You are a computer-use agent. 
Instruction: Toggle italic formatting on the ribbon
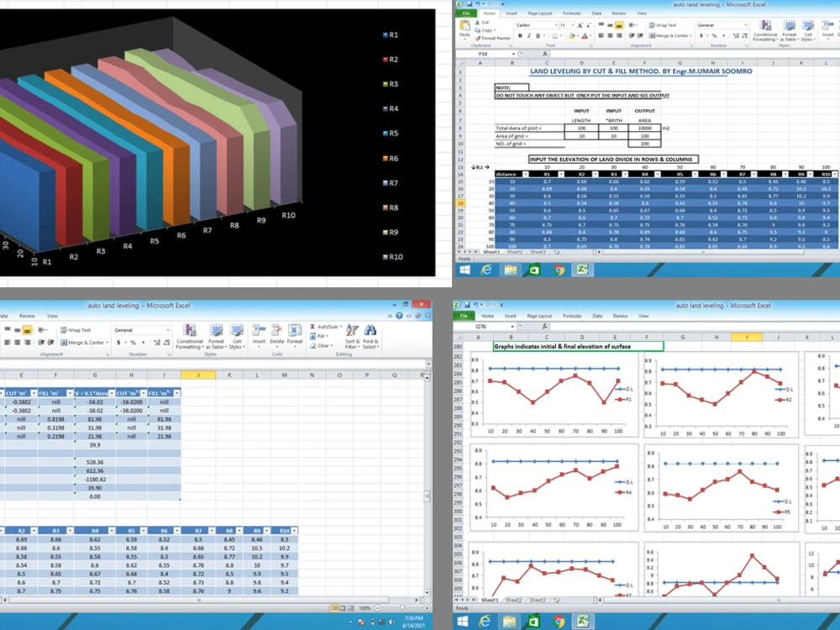[x=528, y=35]
